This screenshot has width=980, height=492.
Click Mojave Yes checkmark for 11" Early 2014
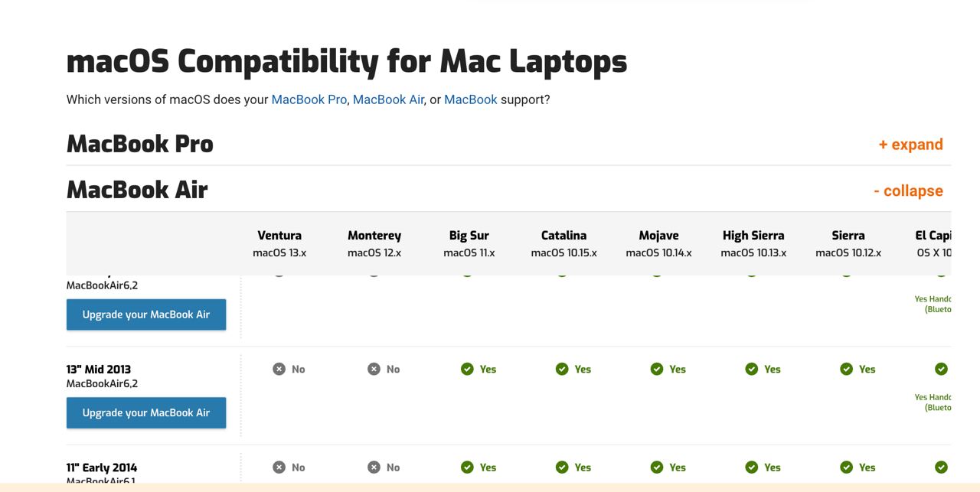tap(657, 467)
